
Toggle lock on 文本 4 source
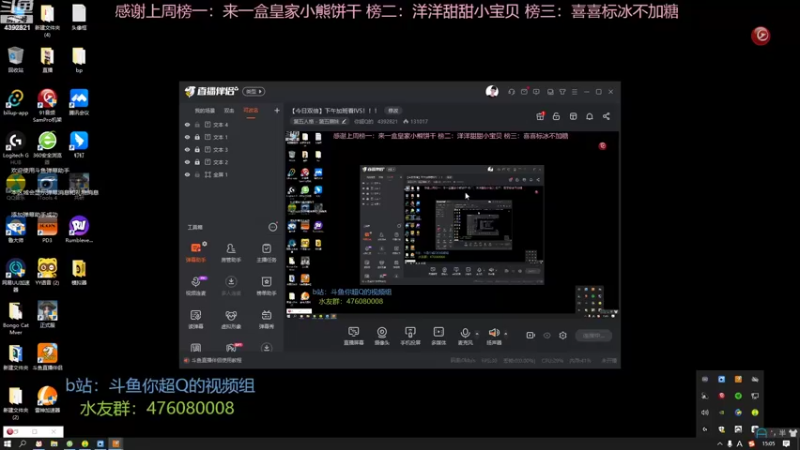click(197, 124)
